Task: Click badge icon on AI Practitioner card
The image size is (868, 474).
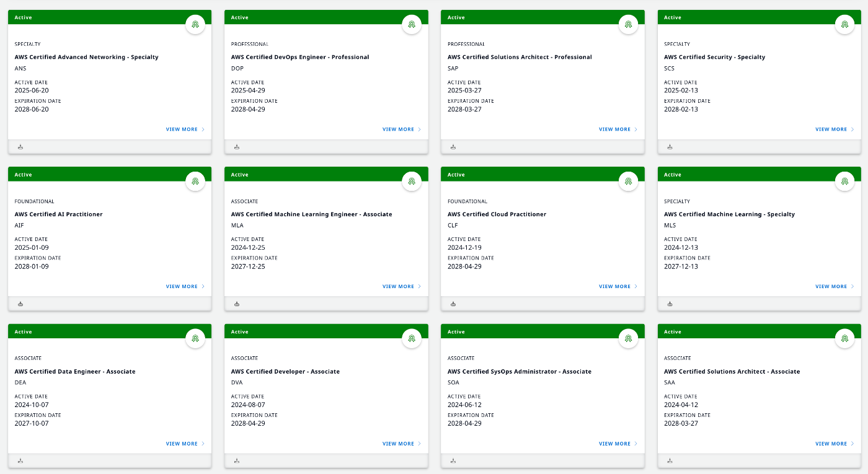Action: click(195, 182)
